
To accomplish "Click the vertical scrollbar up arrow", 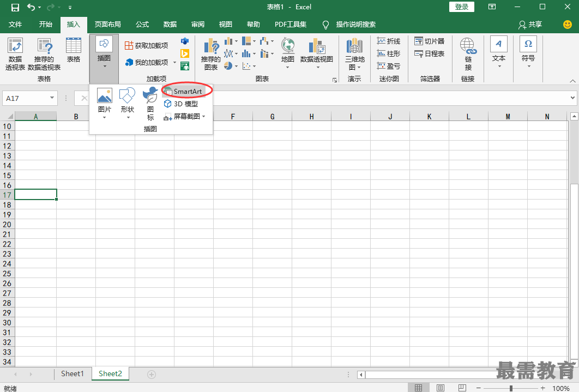I will 574,117.
